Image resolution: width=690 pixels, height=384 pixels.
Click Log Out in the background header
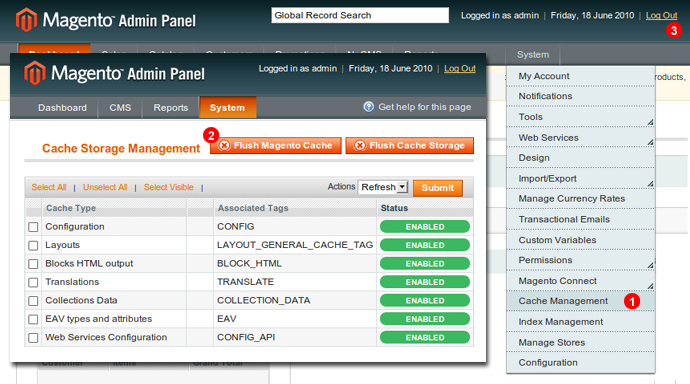coord(661,15)
